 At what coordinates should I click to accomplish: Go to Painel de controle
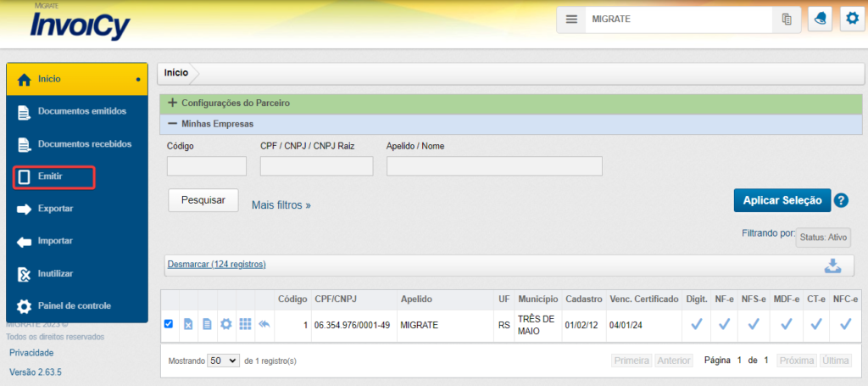[x=74, y=305]
